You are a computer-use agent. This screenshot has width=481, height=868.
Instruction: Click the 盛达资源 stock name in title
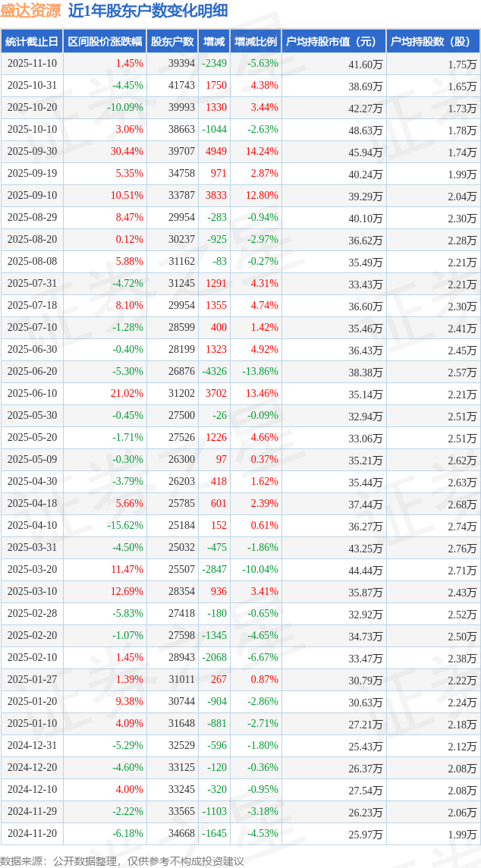pos(31,11)
